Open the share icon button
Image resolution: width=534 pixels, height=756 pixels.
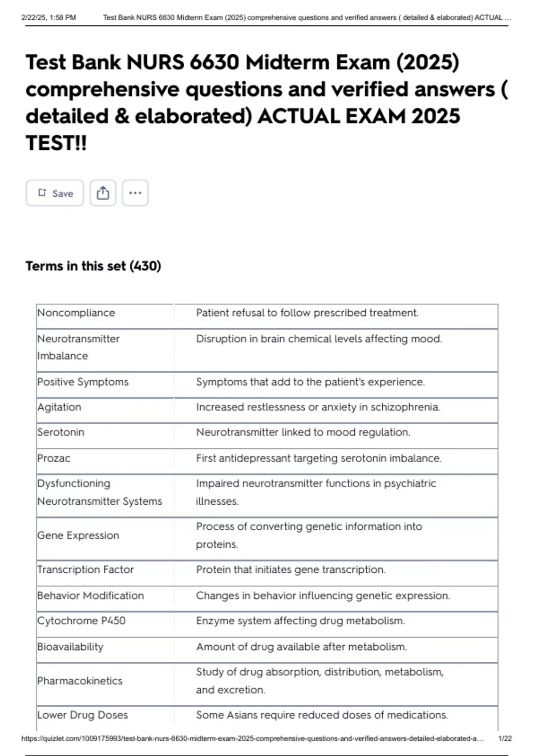(x=103, y=193)
